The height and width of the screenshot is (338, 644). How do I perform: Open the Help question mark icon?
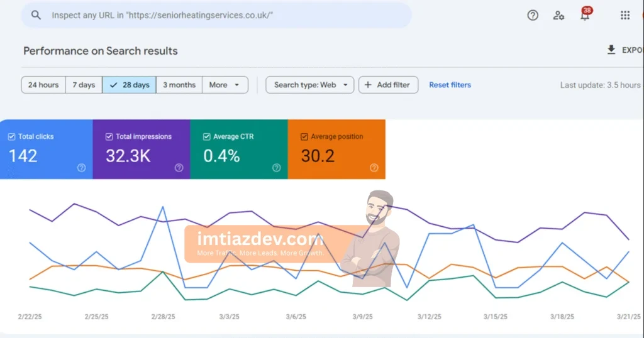(x=533, y=15)
